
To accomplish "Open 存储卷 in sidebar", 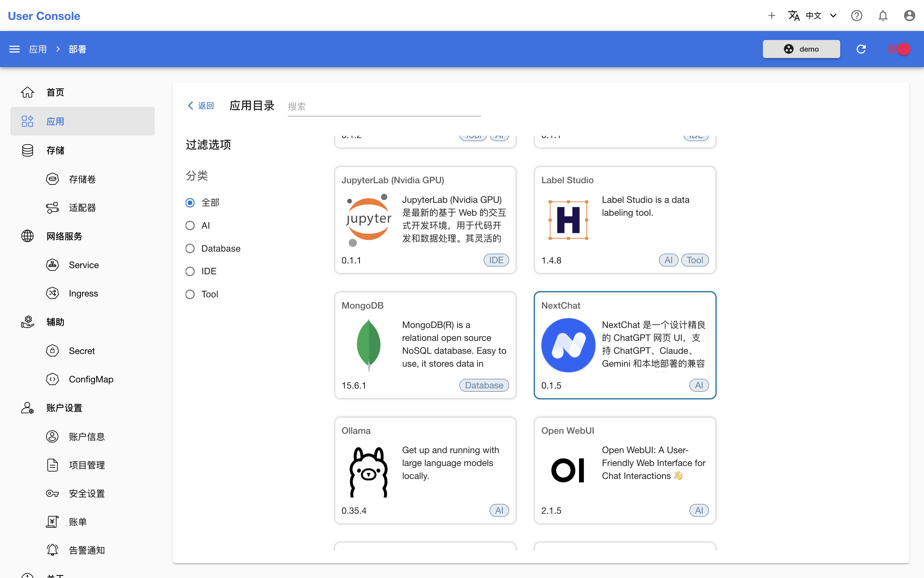I will (82, 179).
